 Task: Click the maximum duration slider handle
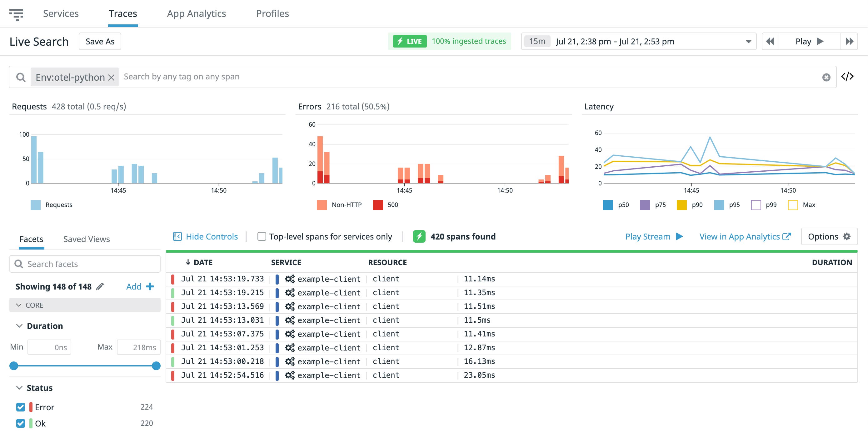pos(156,366)
